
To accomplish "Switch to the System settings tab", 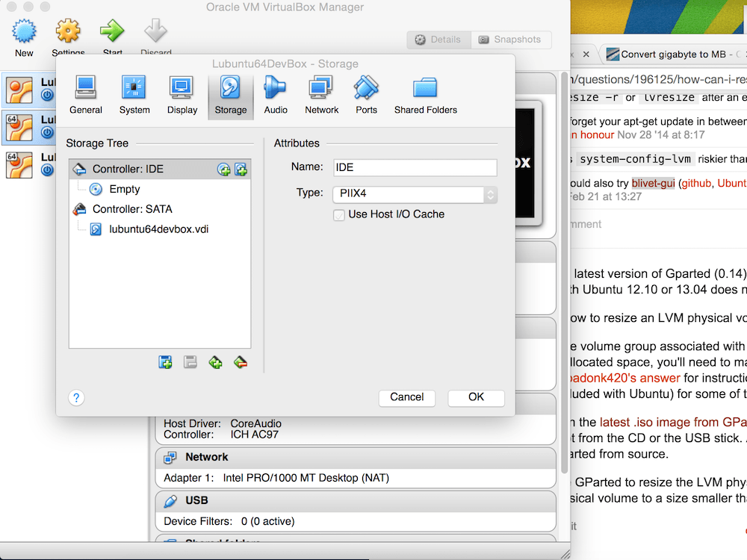I will [x=134, y=96].
